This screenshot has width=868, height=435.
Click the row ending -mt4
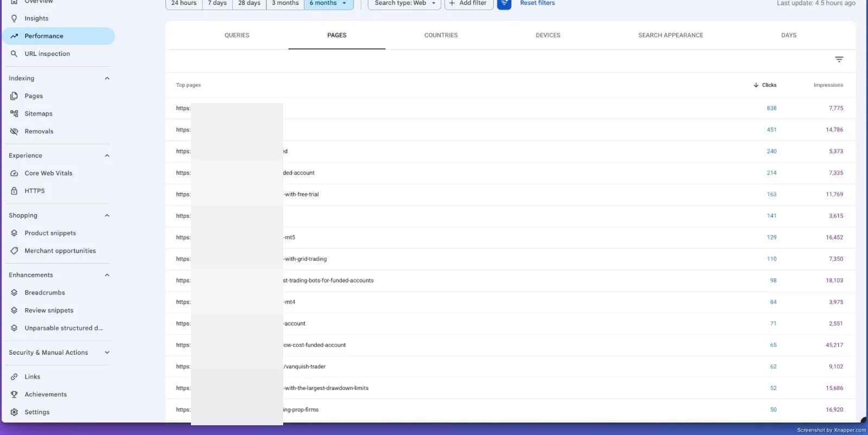click(x=510, y=302)
